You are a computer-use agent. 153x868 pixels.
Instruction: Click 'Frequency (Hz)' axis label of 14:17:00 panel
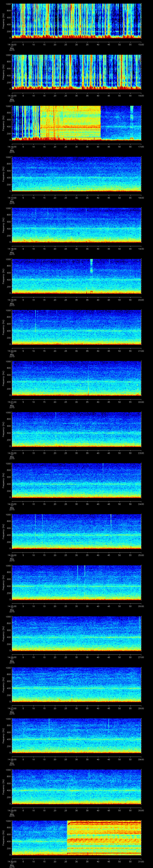3,174
